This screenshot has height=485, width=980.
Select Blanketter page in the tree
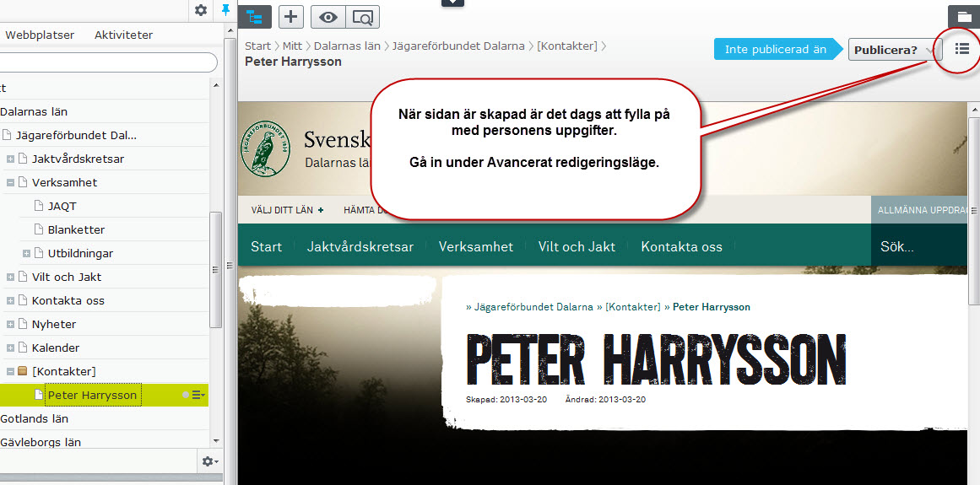coord(76,229)
